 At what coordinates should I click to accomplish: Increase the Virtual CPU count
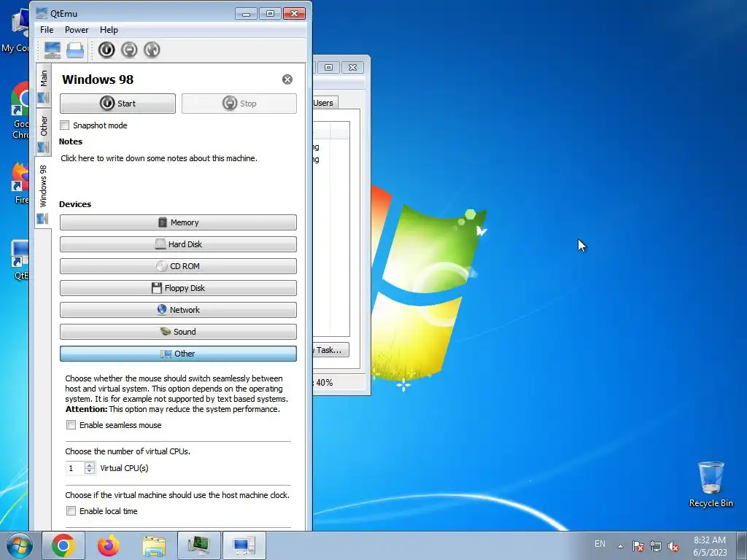[x=90, y=465]
